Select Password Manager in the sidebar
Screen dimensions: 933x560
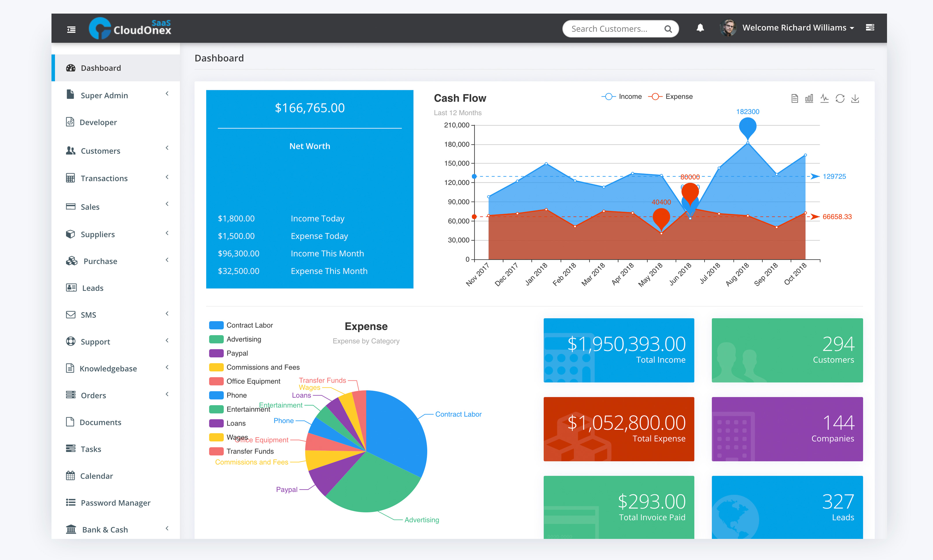115,503
